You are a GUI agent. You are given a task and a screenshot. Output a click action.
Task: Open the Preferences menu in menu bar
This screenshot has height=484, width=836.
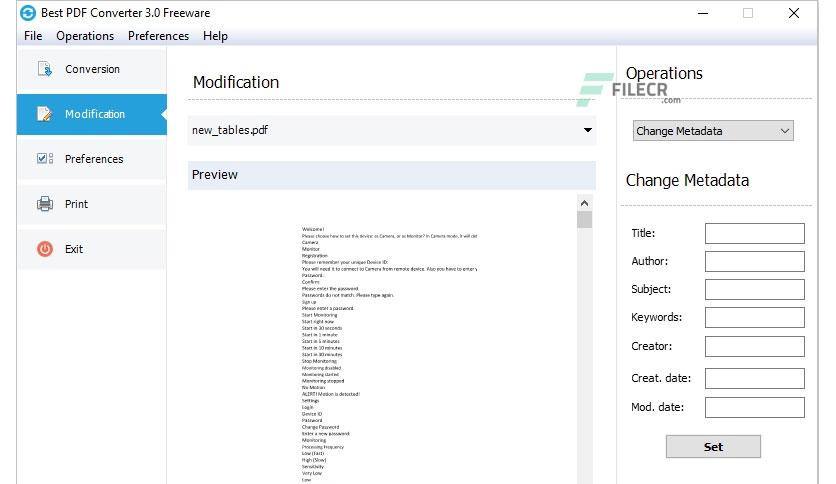point(158,36)
